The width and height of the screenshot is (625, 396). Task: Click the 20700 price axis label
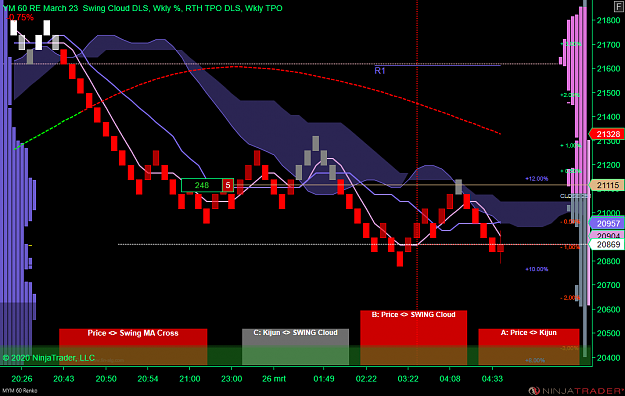pos(608,285)
